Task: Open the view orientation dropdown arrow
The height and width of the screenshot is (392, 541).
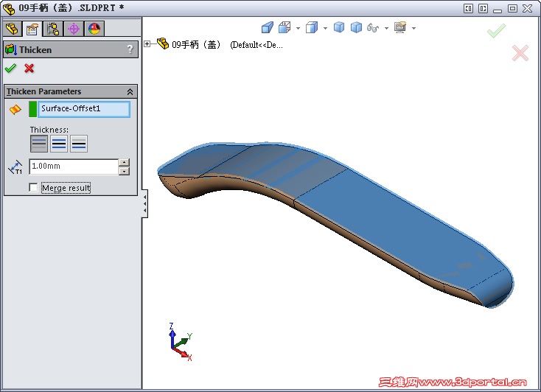Action: point(298,28)
